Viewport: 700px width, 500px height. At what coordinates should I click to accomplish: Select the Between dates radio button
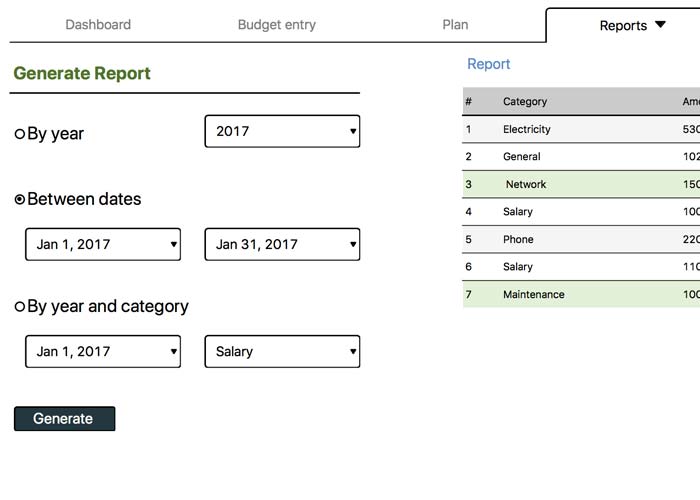20,199
